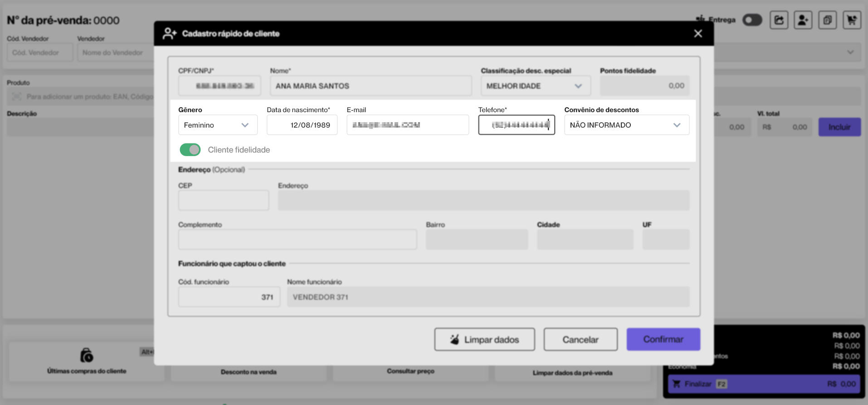Click the add-user icon in dialog title
868x405 pixels.
click(170, 34)
